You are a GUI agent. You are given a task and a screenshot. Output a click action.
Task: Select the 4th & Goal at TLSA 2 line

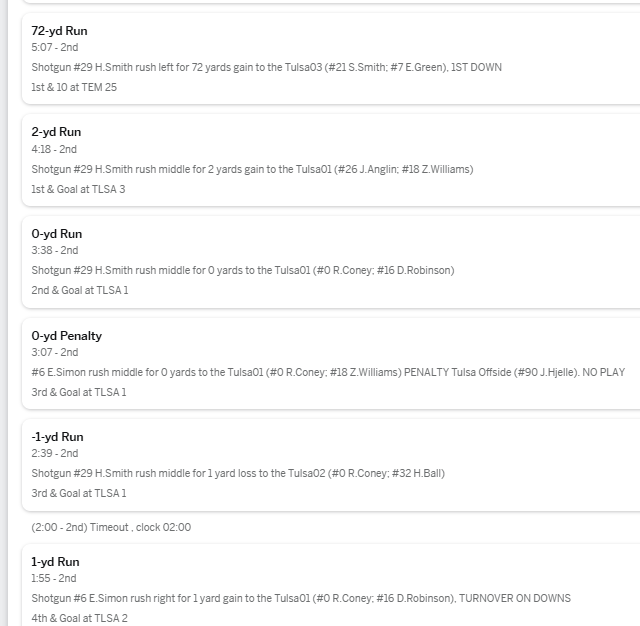point(79,618)
